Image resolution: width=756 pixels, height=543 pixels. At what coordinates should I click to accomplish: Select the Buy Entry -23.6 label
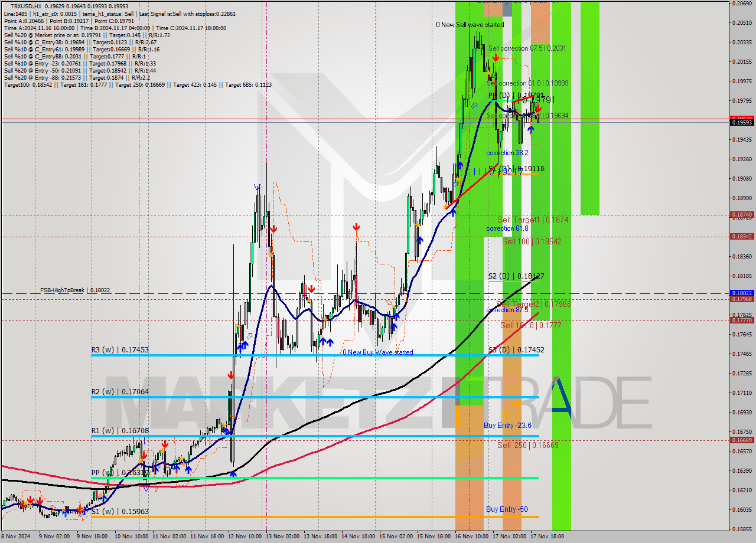(x=508, y=426)
